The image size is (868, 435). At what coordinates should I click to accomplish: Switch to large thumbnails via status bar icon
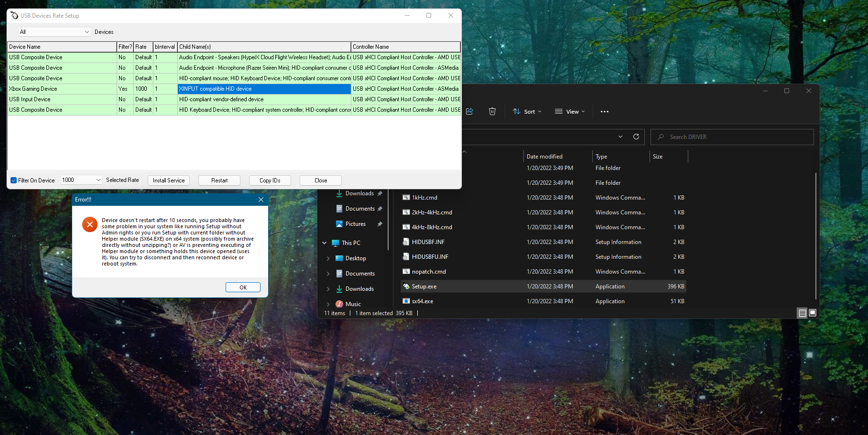click(x=813, y=313)
